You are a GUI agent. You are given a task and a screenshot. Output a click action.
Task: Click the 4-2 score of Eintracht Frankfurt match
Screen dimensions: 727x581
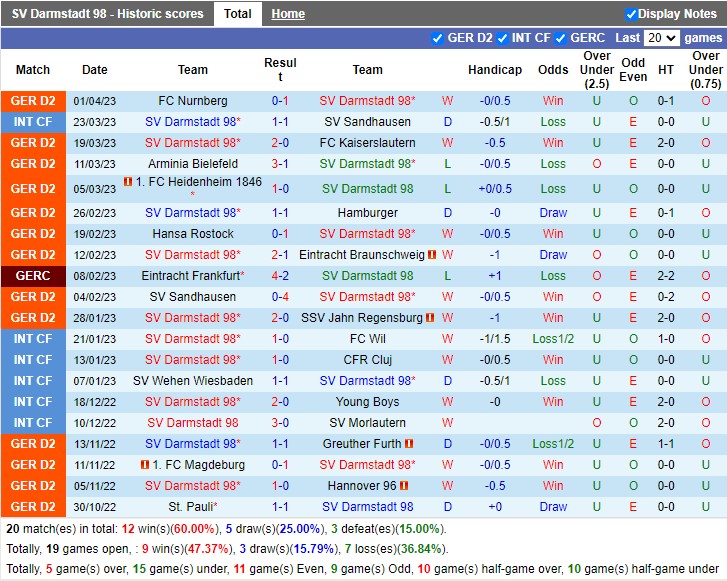pos(280,275)
